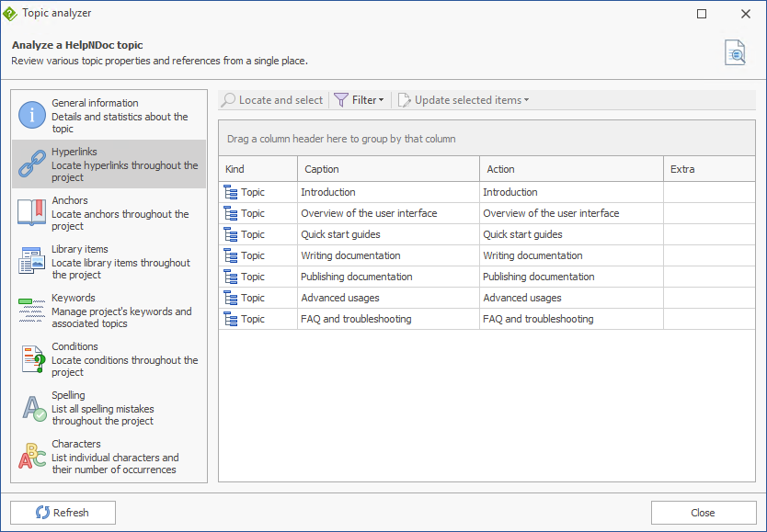Image resolution: width=767 pixels, height=532 pixels.
Task: Click the Publishing documentation action cell
Action: tap(571, 277)
